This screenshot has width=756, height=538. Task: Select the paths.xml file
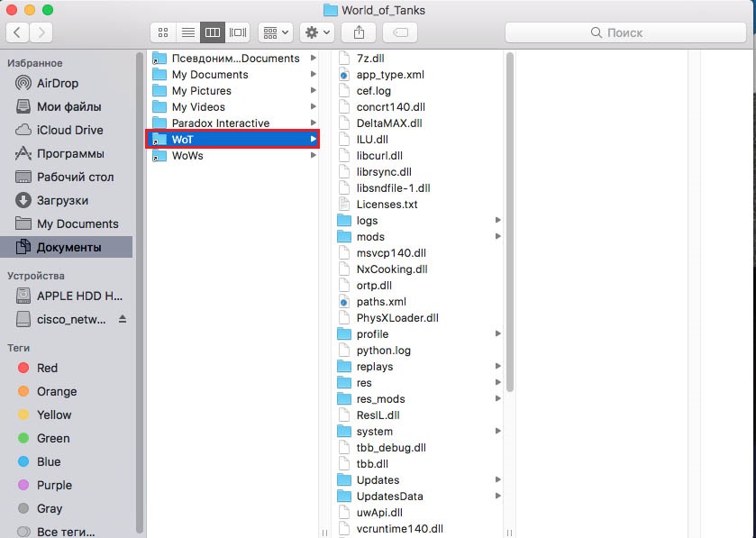(x=418, y=302)
